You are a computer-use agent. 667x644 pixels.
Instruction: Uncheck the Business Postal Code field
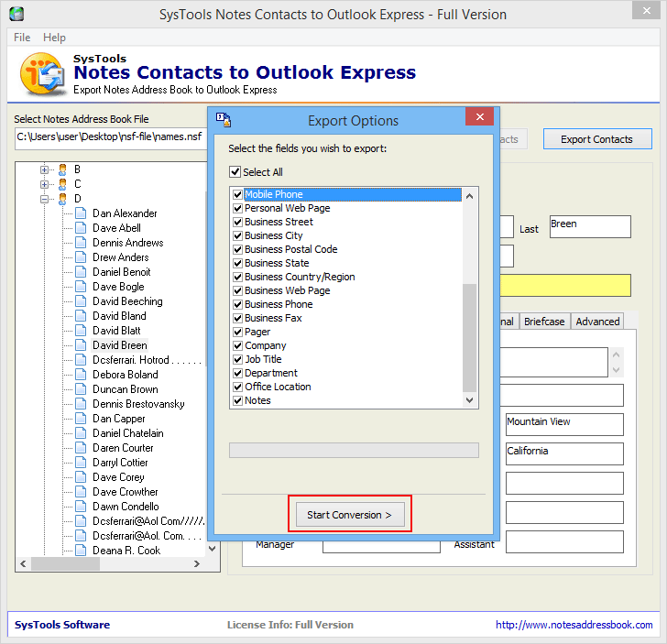238,249
